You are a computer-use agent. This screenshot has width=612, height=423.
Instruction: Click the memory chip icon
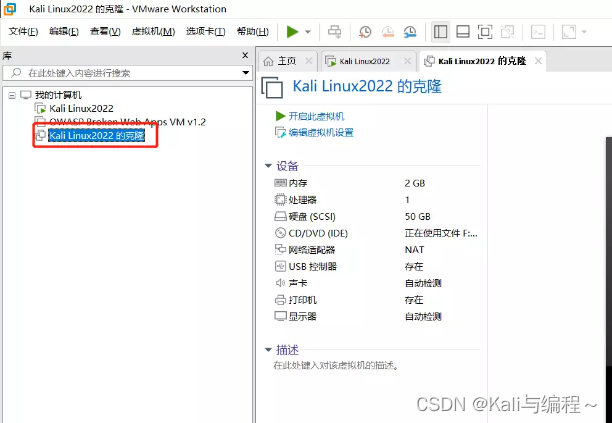pyautogui.click(x=280, y=183)
